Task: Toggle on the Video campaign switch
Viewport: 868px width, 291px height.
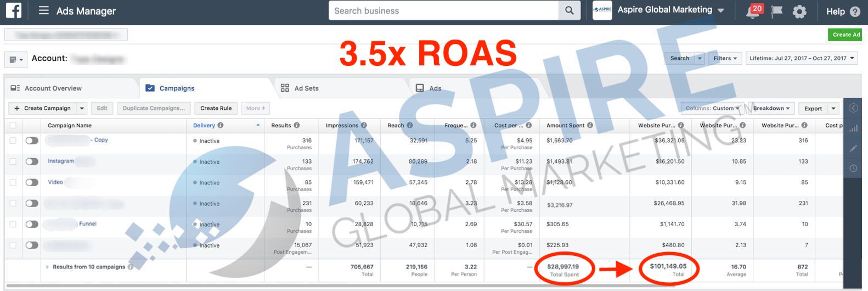Action: [x=32, y=182]
